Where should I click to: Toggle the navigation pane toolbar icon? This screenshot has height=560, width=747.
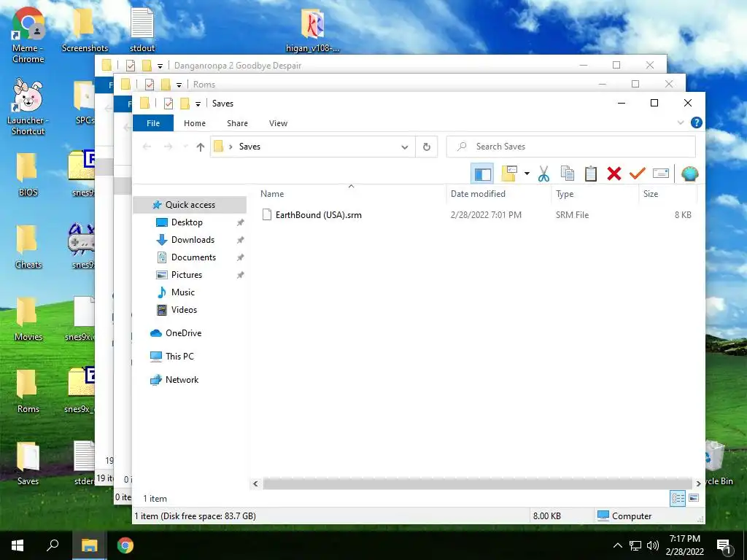tap(482, 174)
